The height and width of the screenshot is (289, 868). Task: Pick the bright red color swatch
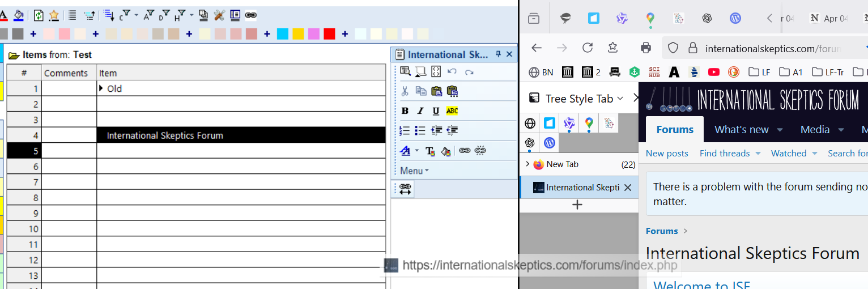click(329, 34)
